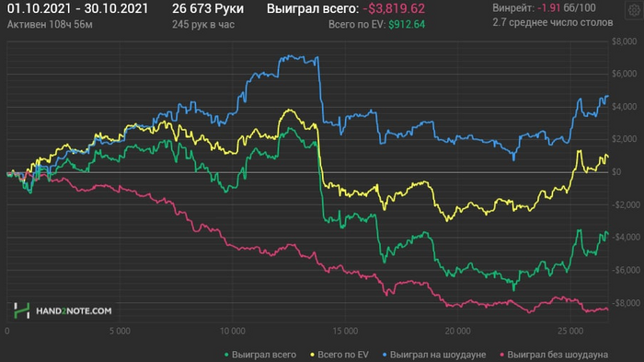Screen dimensions: 644x362
Task: Click the -$3,819.62 total won value
Action: pos(394,8)
